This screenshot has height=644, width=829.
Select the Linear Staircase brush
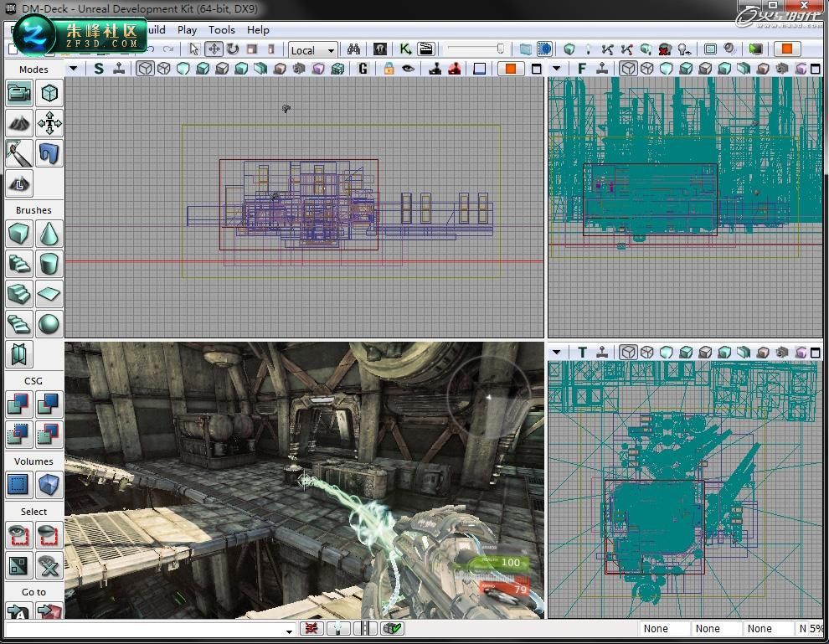click(19, 294)
